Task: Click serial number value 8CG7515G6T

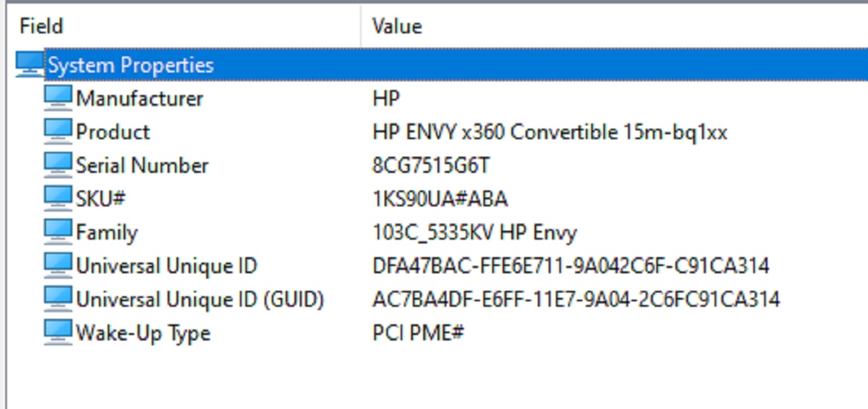Action: [431, 165]
